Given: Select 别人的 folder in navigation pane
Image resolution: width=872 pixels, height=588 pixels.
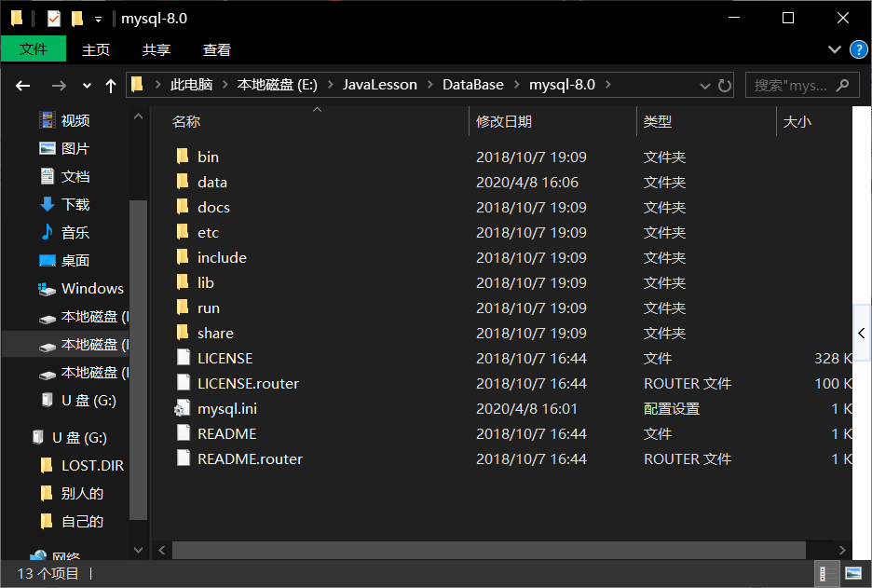Looking at the screenshot, I should pyautogui.click(x=73, y=493).
